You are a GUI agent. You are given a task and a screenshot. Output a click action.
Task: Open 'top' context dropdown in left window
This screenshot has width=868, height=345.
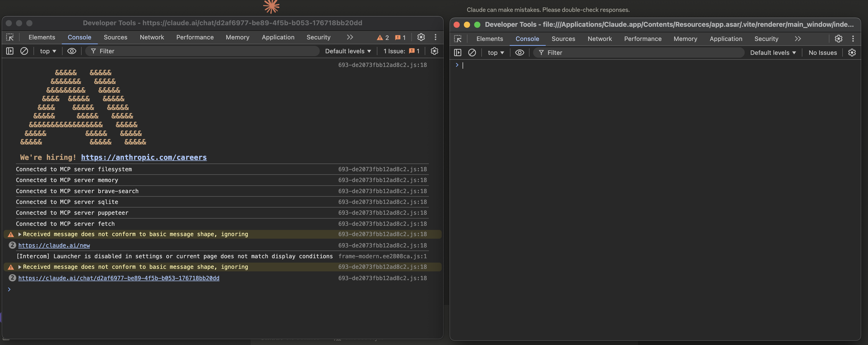(48, 51)
